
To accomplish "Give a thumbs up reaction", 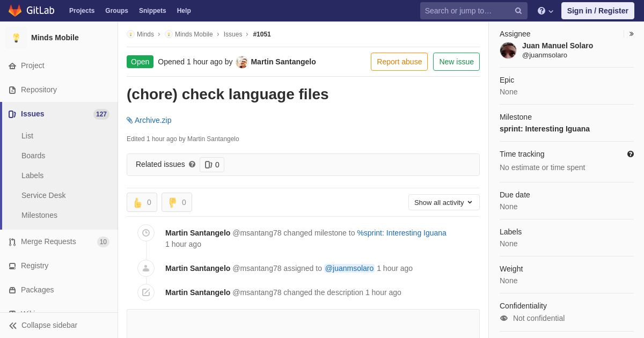I will pyautogui.click(x=142, y=202).
